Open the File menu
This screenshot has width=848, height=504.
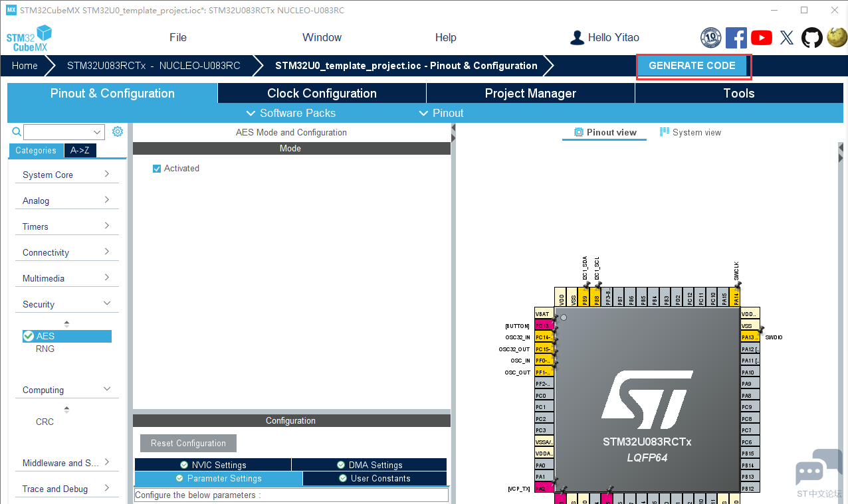178,37
